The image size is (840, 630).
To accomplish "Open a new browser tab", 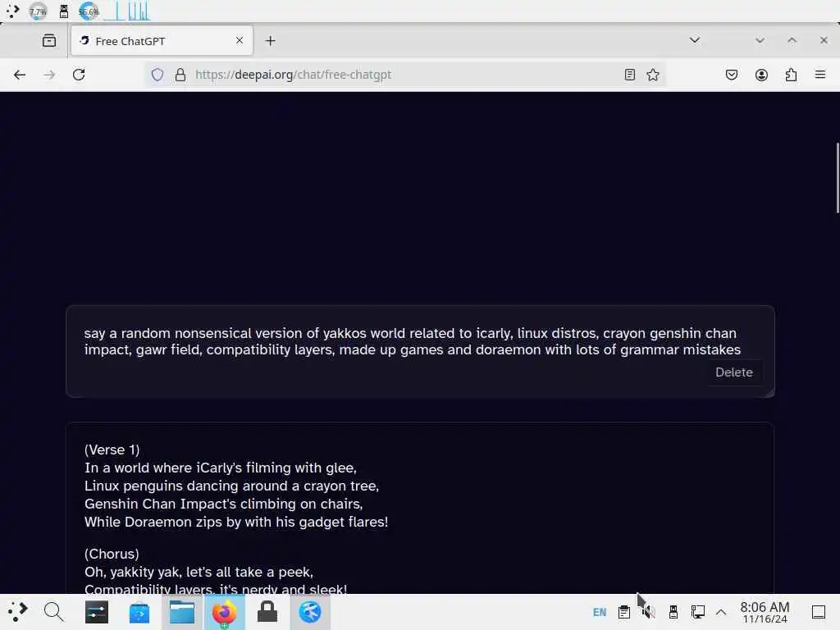I will (271, 41).
